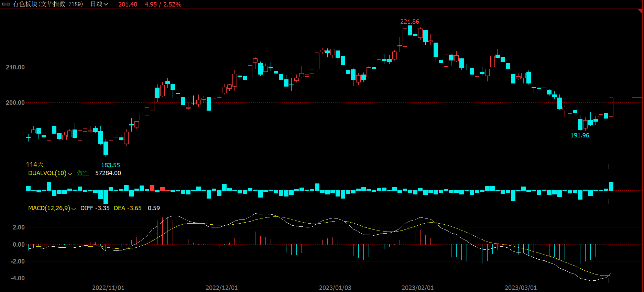Viewport: 644px width, 292px height.
Task: Click the 114天 day count label
Action: 35,165
